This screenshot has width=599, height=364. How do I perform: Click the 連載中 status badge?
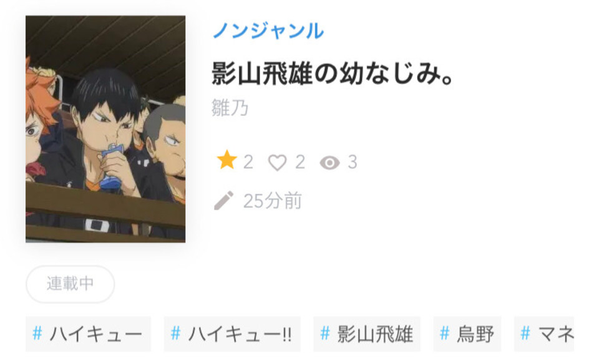(71, 284)
